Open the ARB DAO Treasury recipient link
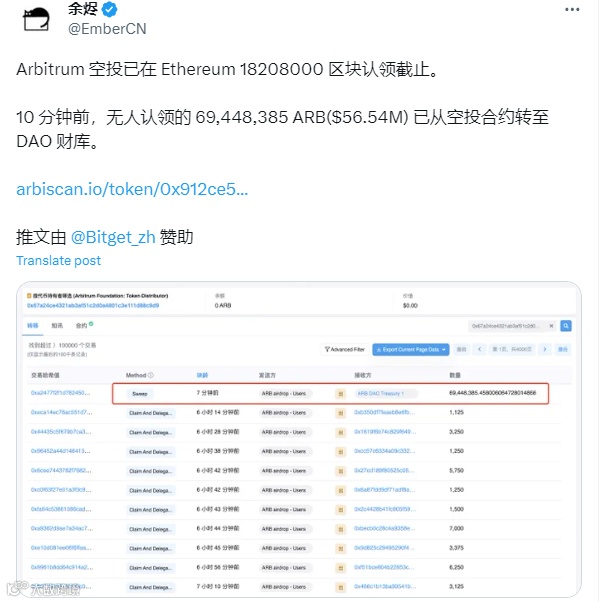 380,394
